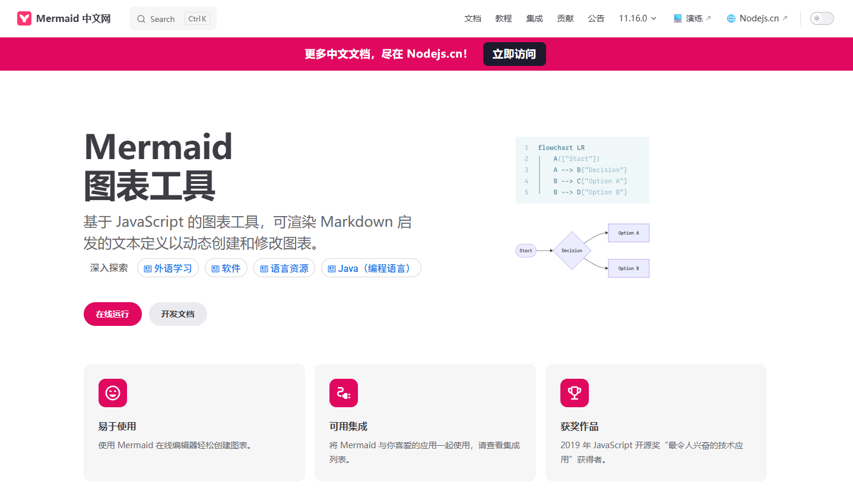
Task: Click the icon inside the 软件 tag
Action: 215,269
